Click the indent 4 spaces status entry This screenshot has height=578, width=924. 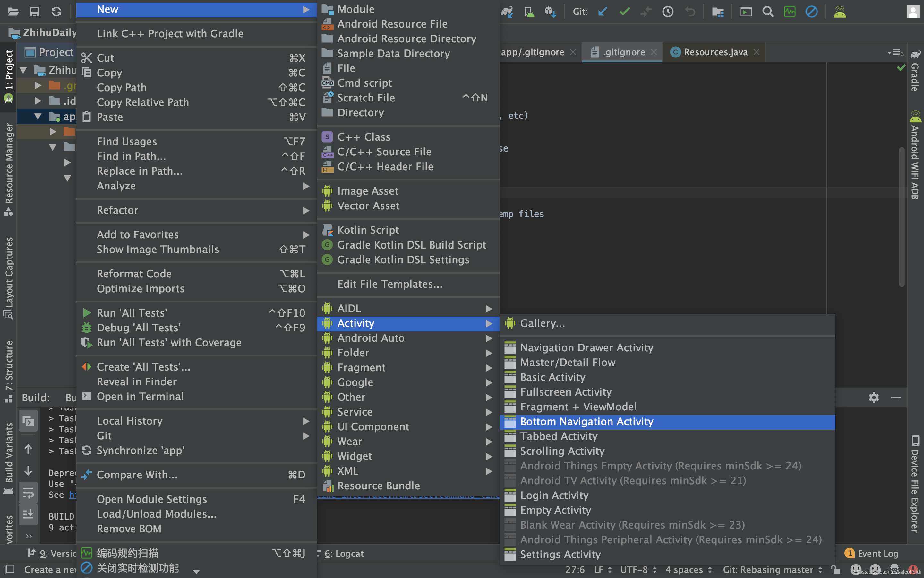(689, 570)
